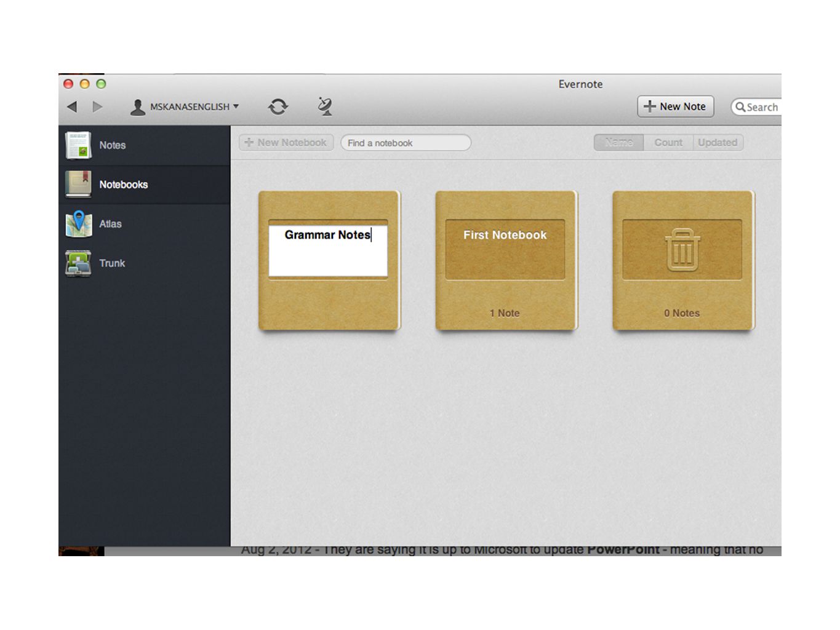840x630 pixels.
Task: Go forward with the right arrow
Action: click(x=97, y=106)
